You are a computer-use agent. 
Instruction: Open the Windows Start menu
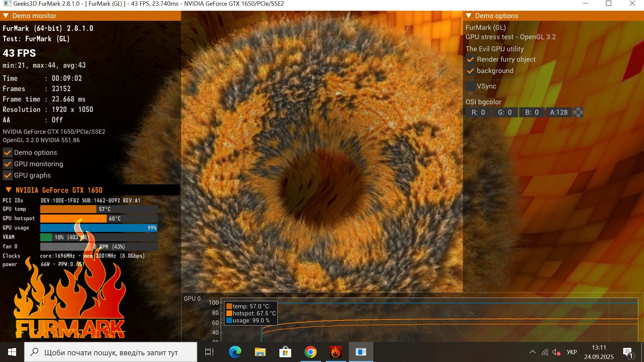coord(12,352)
